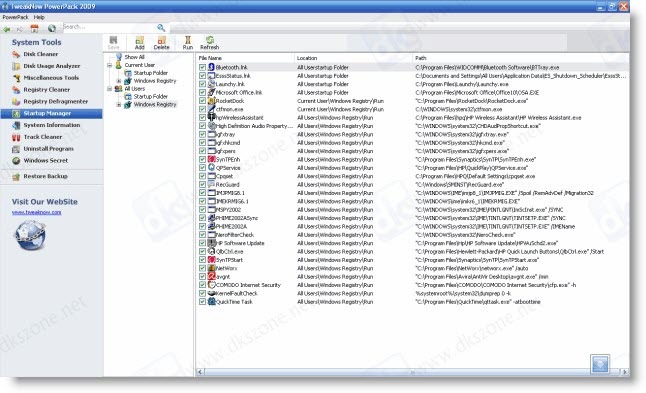Collapse the Current User tree node
The height and width of the screenshot is (393, 646).
click(x=110, y=65)
